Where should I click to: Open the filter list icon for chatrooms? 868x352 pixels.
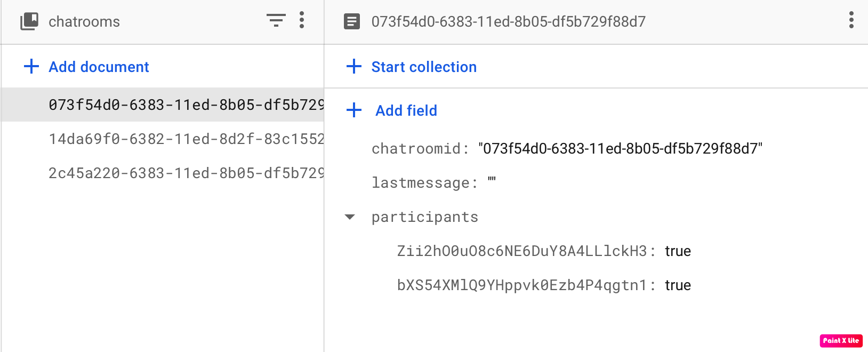(276, 21)
